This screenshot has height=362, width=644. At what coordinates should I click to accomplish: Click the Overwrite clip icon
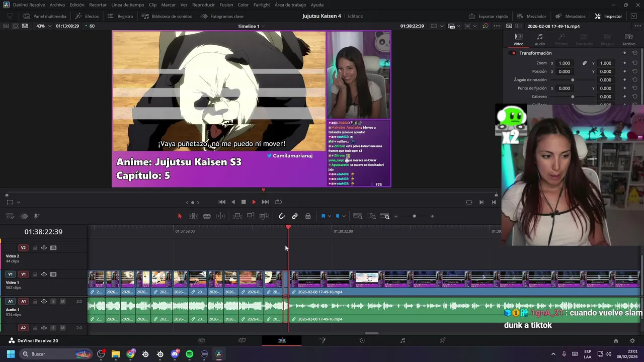point(251,216)
